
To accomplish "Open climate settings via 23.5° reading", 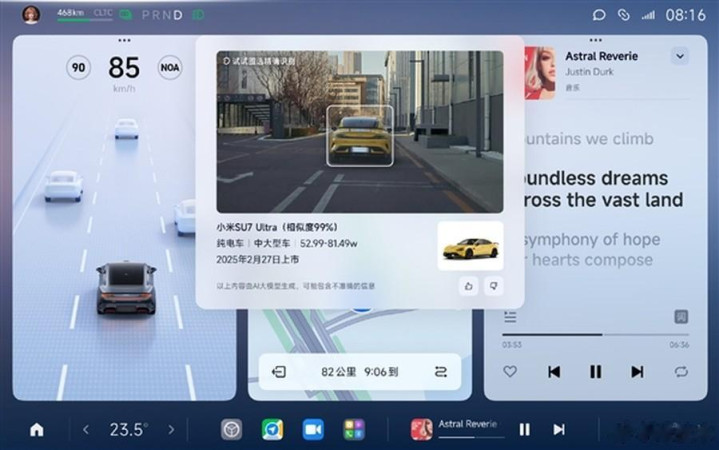I will point(128,430).
